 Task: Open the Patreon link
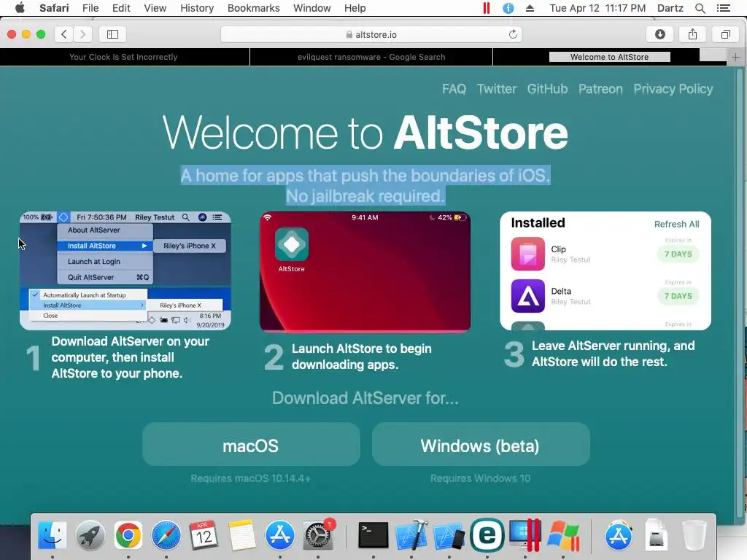click(600, 89)
